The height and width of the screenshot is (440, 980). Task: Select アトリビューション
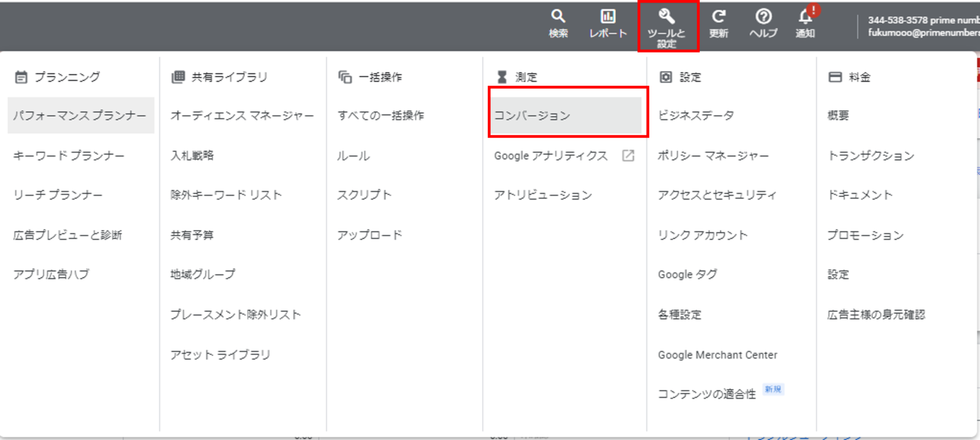click(543, 195)
